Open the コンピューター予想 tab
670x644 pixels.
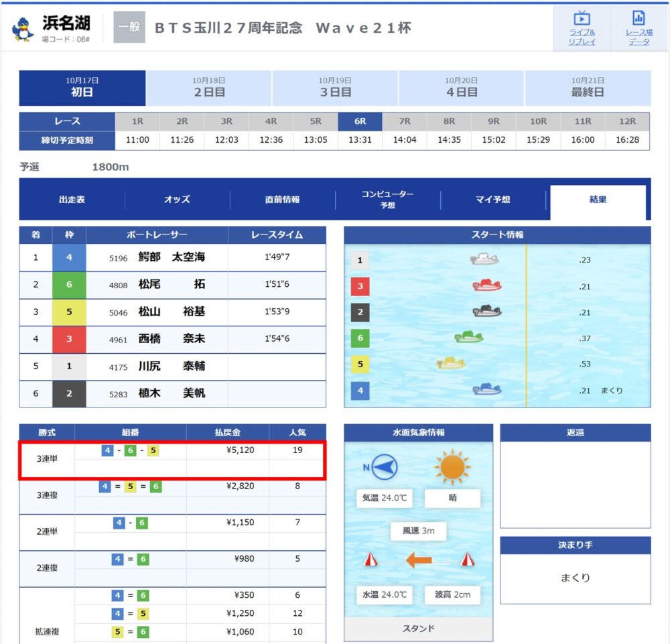click(387, 200)
